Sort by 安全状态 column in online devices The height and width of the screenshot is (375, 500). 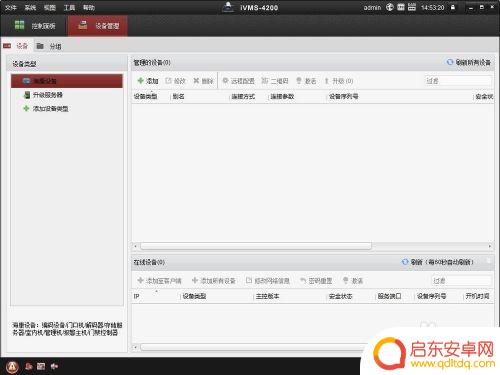pyautogui.click(x=340, y=296)
